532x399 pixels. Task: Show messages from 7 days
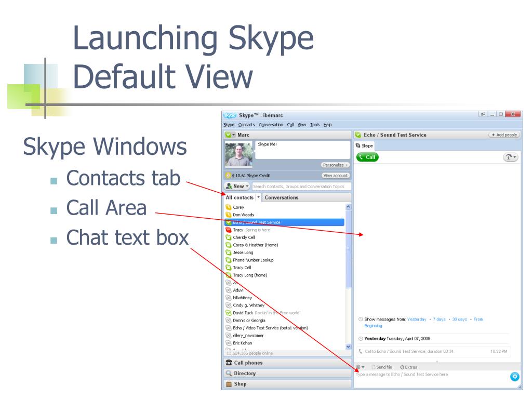(x=439, y=320)
